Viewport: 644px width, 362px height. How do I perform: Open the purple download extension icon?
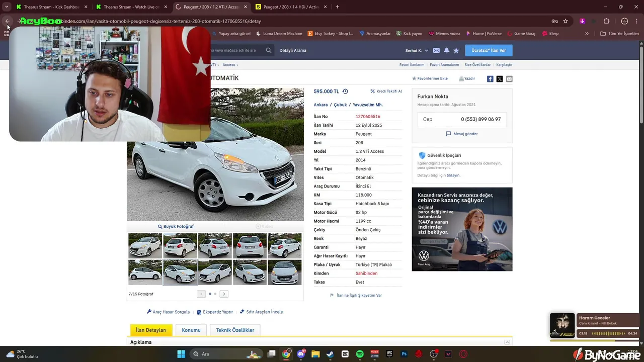tap(582, 21)
